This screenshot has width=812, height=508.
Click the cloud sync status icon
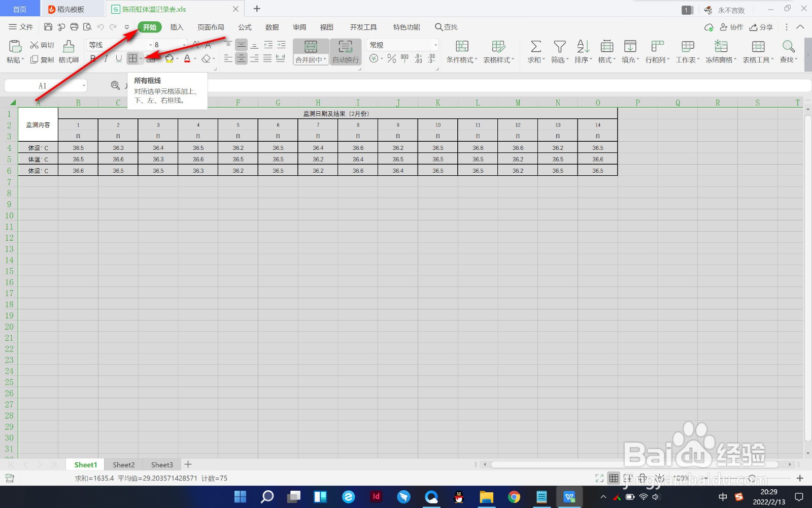tap(708, 27)
